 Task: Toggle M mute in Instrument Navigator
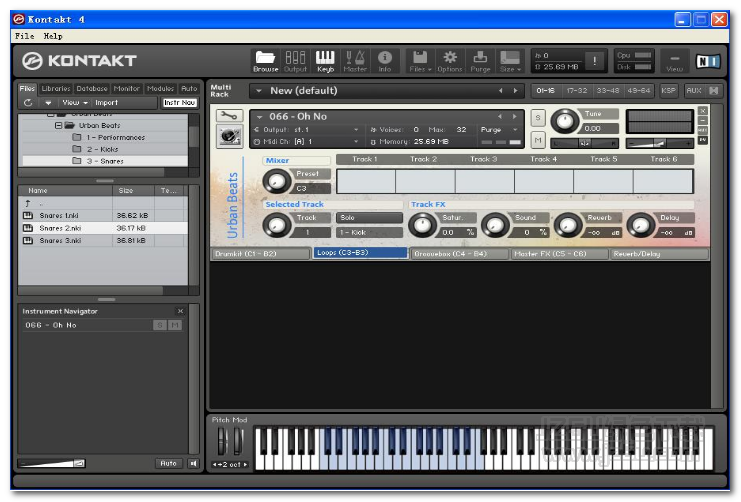[x=175, y=325]
